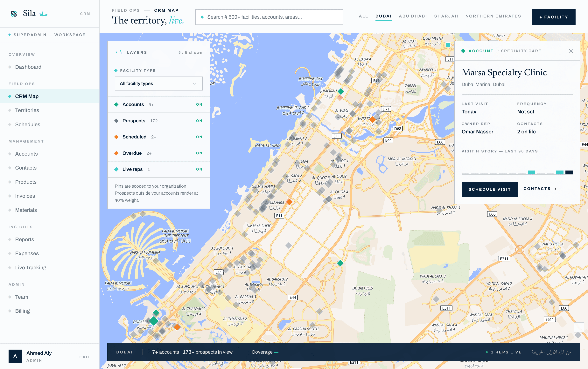Click the search field diamond icon
The image size is (588, 369).
(x=202, y=17)
